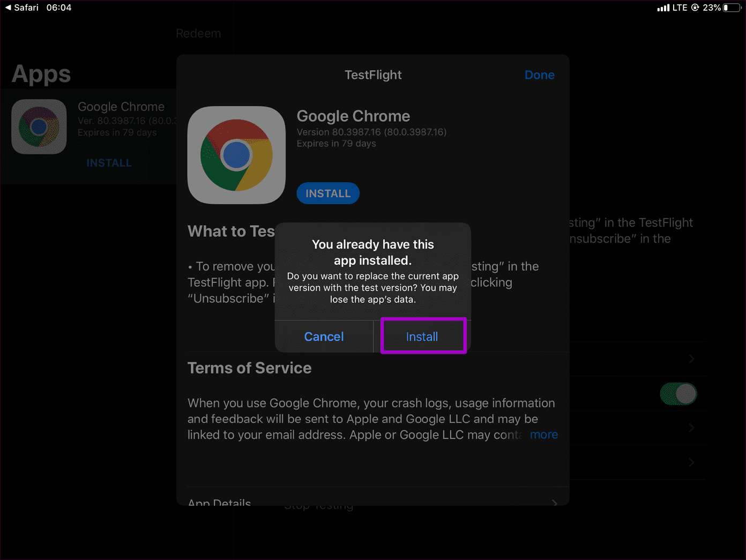This screenshot has height=560, width=746.
Task: Tap the 'Version 80.3987.16 (80.0.3987.16)' text
Action: click(x=371, y=132)
